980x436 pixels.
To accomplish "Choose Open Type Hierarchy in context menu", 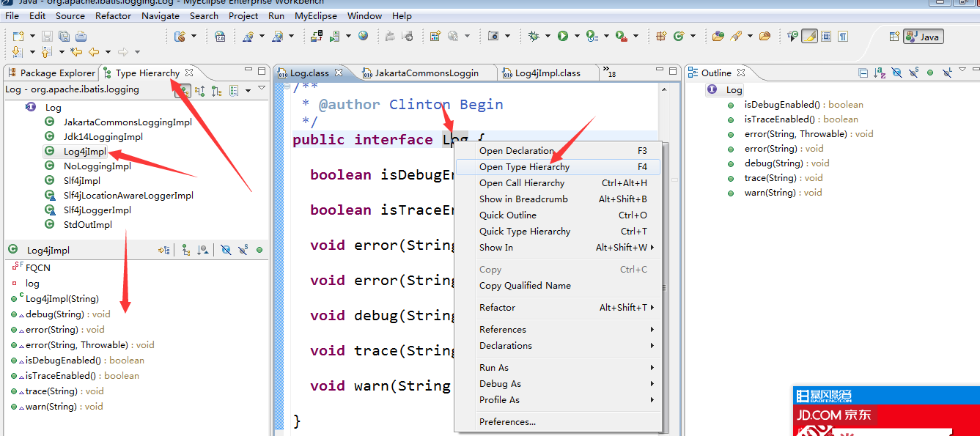I will click(x=558, y=167).
